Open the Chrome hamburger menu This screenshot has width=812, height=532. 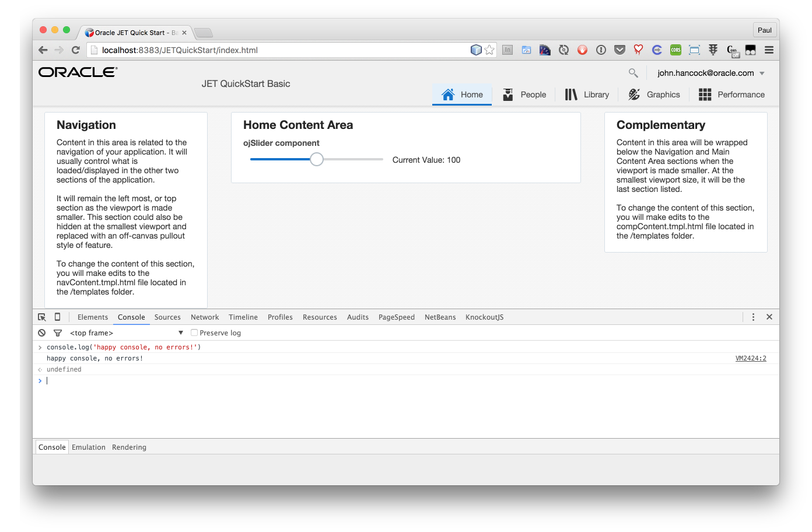tap(769, 50)
